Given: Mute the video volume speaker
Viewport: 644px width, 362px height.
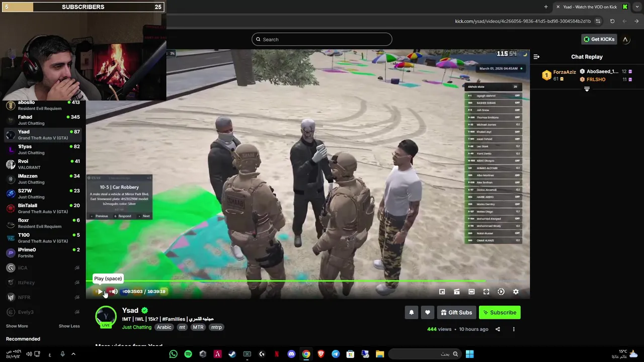Looking at the screenshot, I should tap(115, 292).
